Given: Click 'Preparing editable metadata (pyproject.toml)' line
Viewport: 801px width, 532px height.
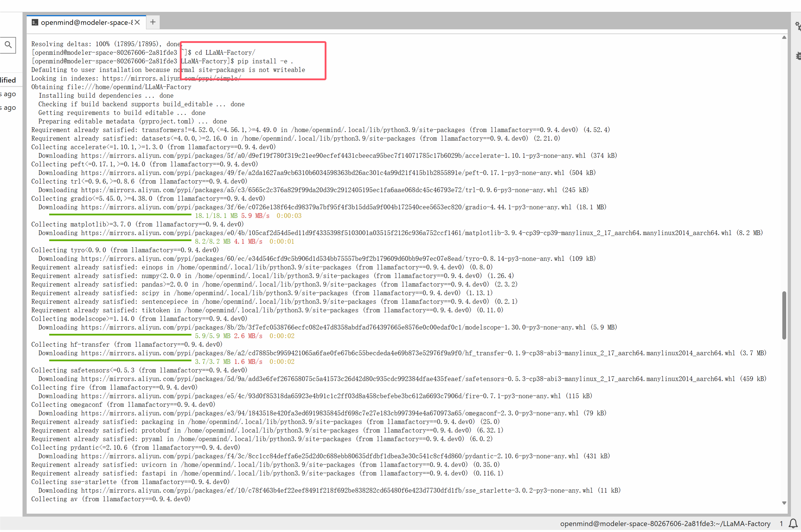Looking at the screenshot, I should click(x=133, y=121).
